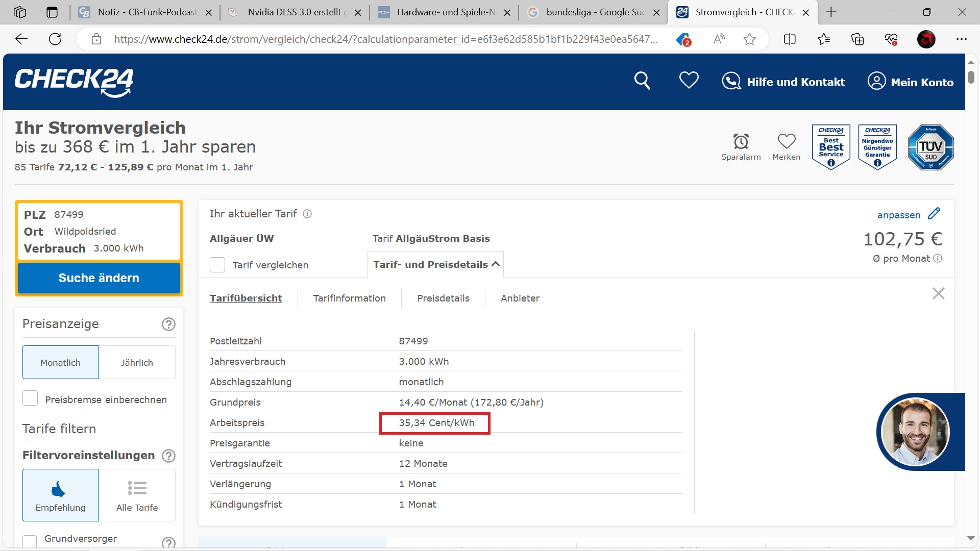Click the TÜV SÜD seal
The width and height of the screenshot is (980, 551).
[930, 147]
